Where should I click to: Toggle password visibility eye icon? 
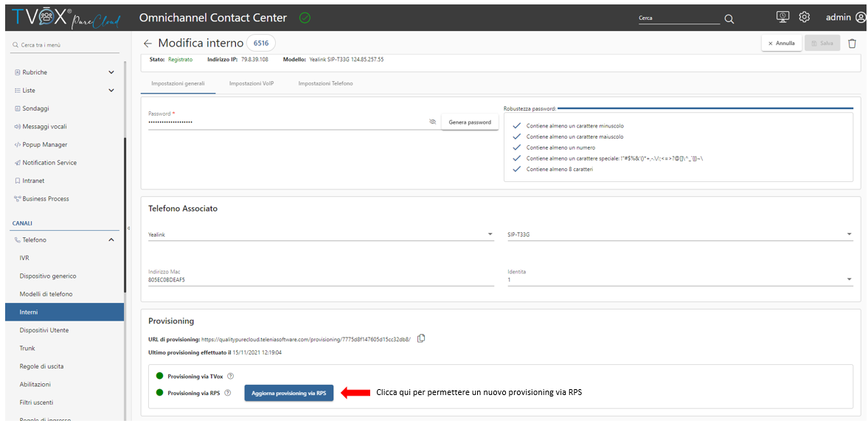pyautogui.click(x=433, y=122)
